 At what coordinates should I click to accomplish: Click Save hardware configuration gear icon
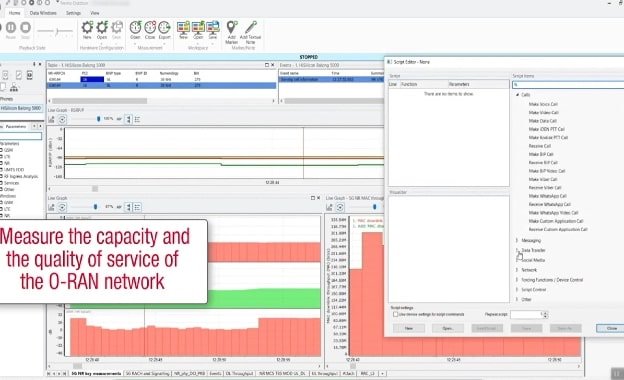click(117, 27)
